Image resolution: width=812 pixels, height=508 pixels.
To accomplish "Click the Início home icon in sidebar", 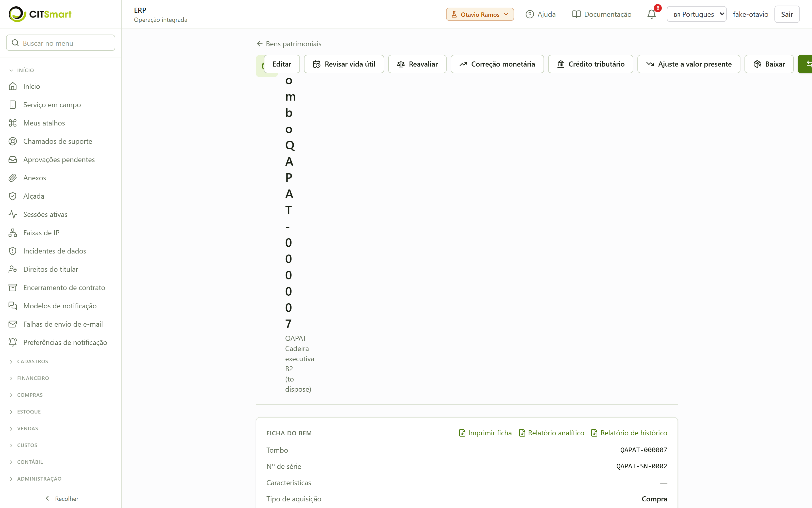I will tap(13, 86).
